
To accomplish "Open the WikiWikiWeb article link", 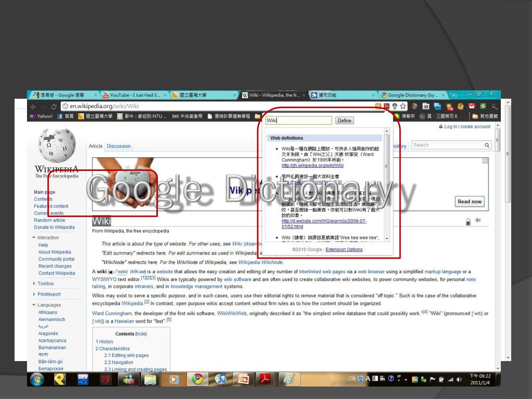I will [x=232, y=313].
